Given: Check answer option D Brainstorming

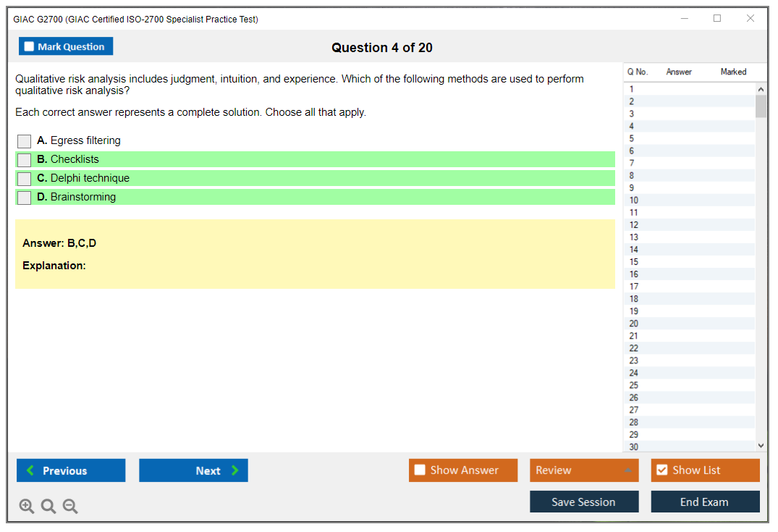Looking at the screenshot, I should tap(24, 198).
